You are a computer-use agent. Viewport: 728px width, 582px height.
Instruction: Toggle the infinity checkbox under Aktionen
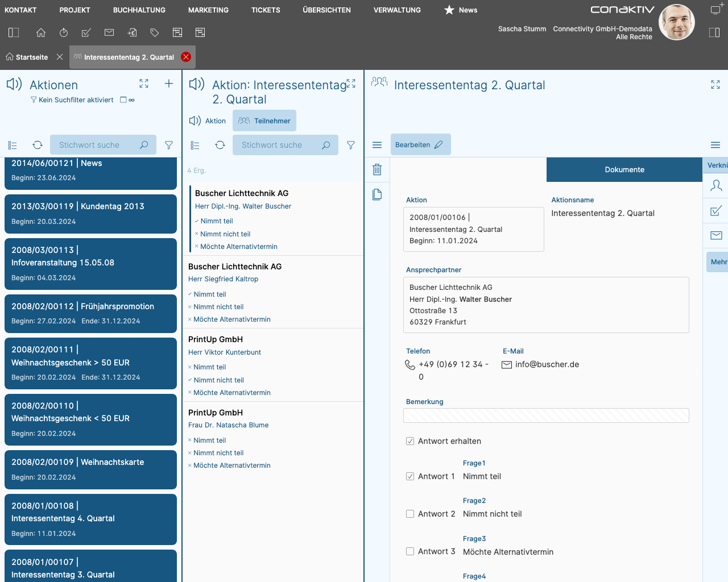coord(123,100)
